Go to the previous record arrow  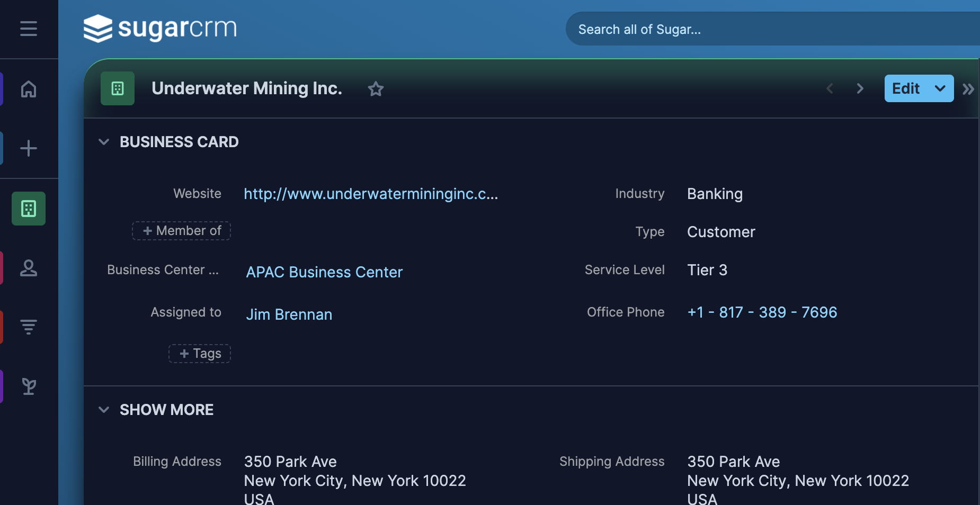click(830, 88)
